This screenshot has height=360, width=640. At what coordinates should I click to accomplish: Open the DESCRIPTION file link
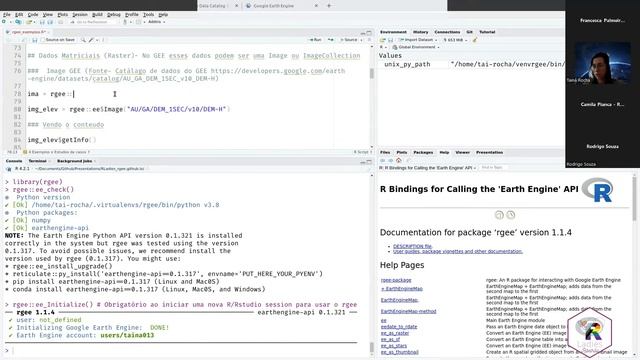412,246
